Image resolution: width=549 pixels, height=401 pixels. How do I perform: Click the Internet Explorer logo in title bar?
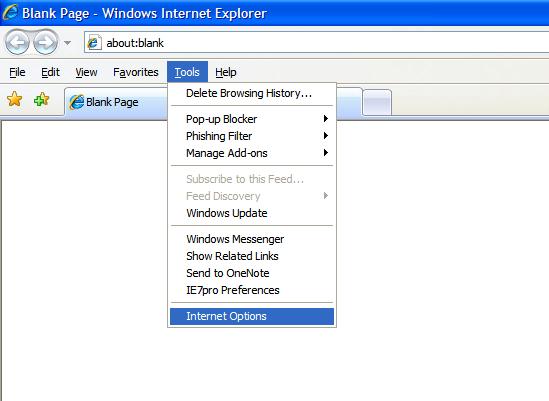pos(10,12)
